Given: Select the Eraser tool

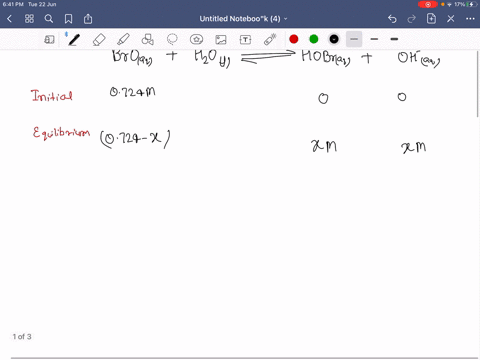Looking at the screenshot, I should tap(99, 40).
